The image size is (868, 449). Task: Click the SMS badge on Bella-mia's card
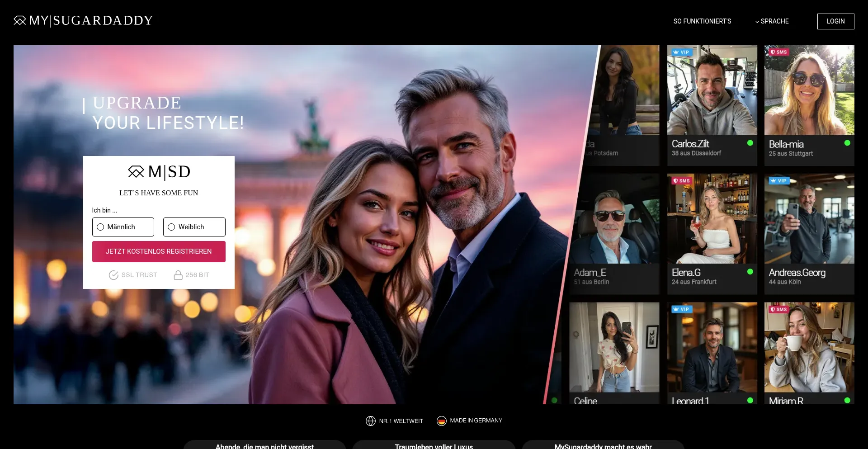click(x=778, y=52)
